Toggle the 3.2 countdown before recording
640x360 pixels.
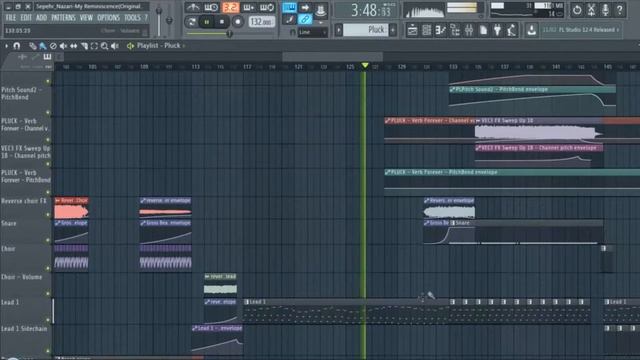coord(230,7)
